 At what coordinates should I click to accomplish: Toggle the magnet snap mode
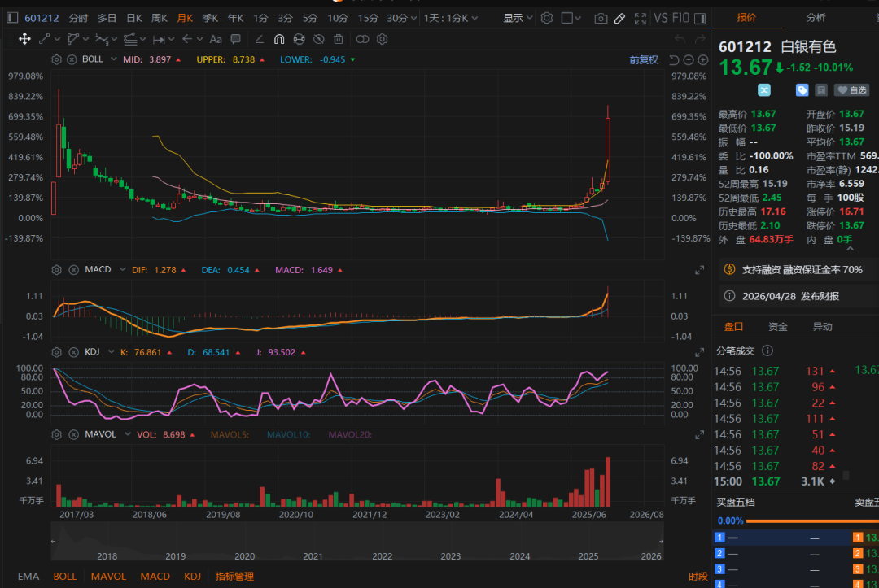click(x=279, y=39)
